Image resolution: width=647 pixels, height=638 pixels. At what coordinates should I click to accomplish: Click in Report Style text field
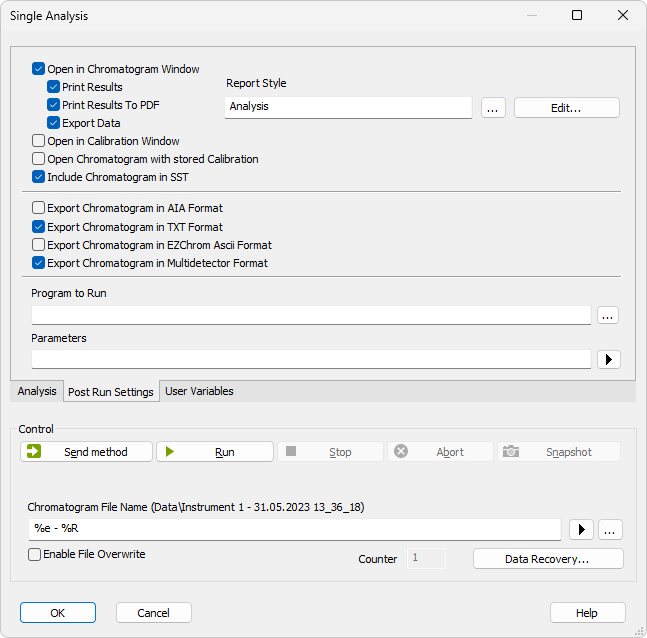tap(348, 106)
